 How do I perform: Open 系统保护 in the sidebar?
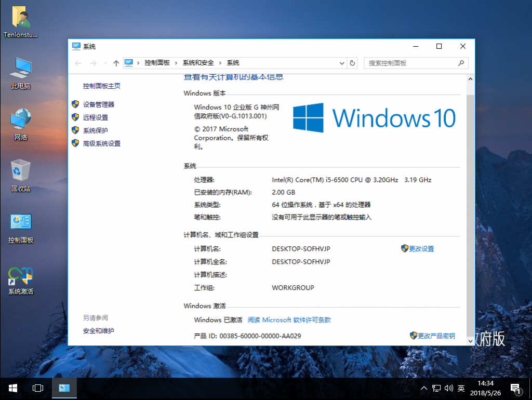point(95,130)
